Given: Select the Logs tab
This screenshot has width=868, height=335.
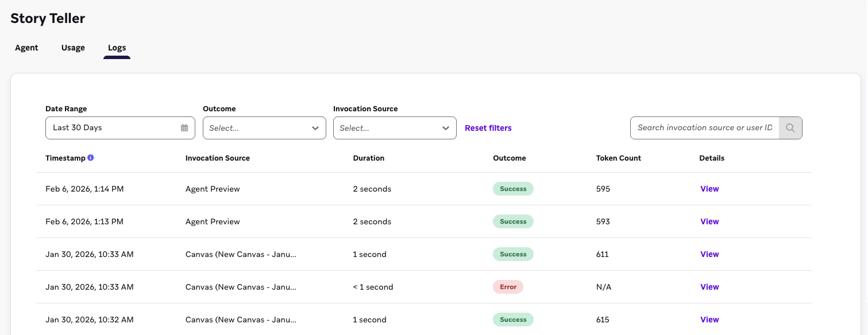Looking at the screenshot, I should pos(117,48).
